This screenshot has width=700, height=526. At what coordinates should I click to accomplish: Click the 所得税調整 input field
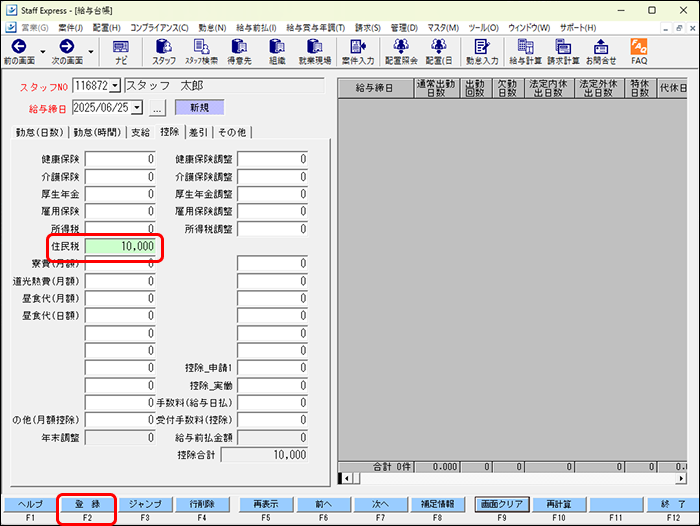coord(272,229)
